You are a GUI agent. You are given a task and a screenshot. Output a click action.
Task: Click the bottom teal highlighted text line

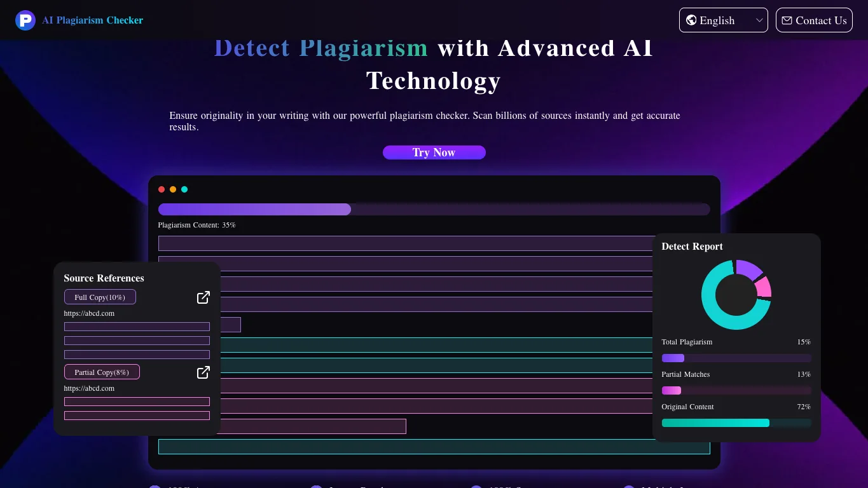pos(434,447)
